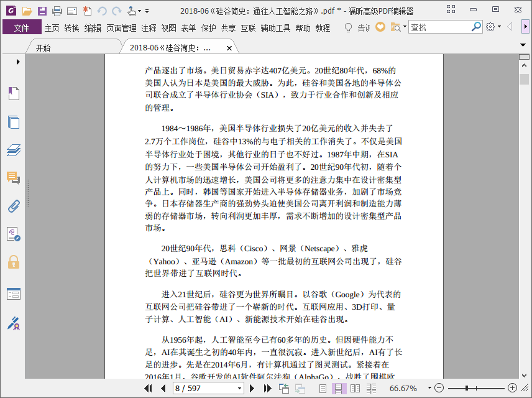Open the Form Fields panel
This screenshot has height=398, width=532.
pyautogui.click(x=14, y=294)
